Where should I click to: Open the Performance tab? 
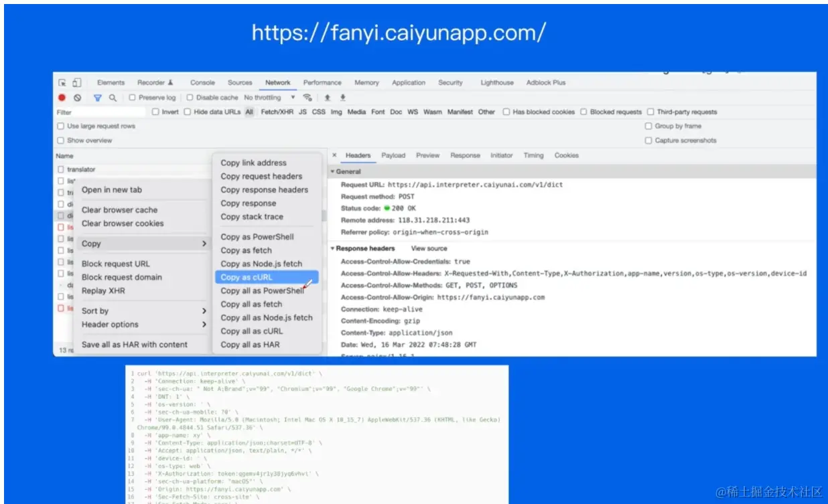pos(322,83)
